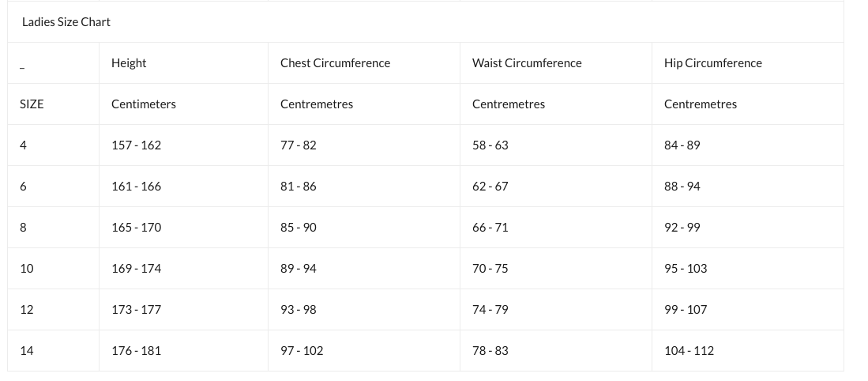The height and width of the screenshot is (381, 868).
Task: Click the Ladies Size Chart title
Action: tap(66, 22)
